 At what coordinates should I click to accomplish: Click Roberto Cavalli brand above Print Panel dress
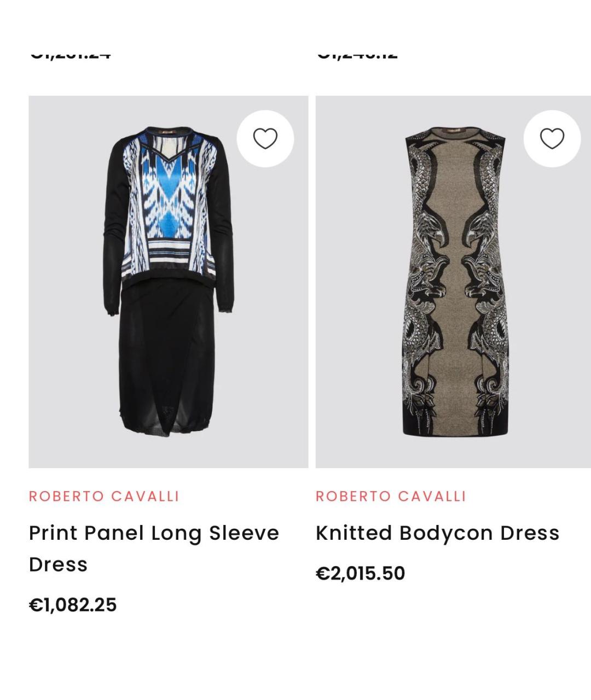(x=104, y=496)
